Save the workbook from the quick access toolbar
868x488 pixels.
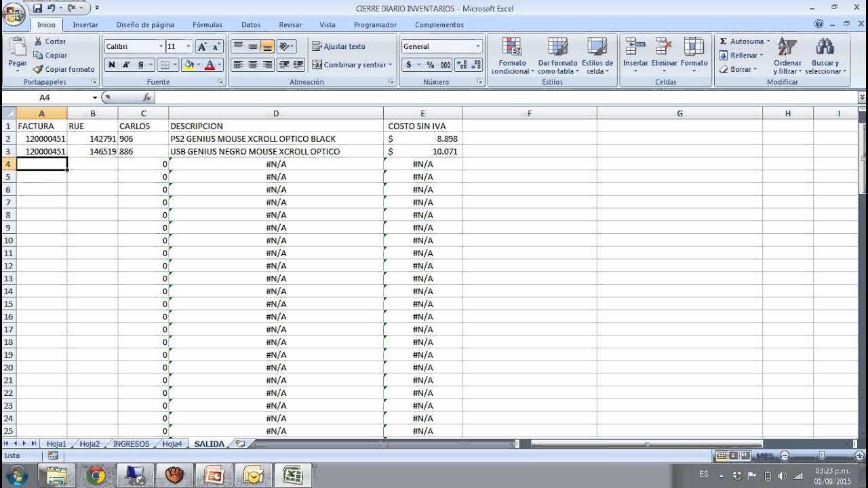(38, 8)
